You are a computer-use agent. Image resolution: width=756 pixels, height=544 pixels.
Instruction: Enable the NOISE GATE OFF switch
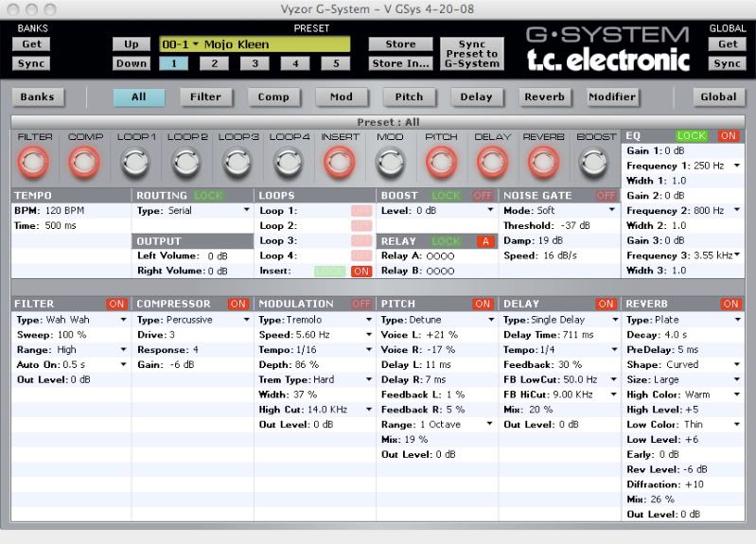[607, 195]
